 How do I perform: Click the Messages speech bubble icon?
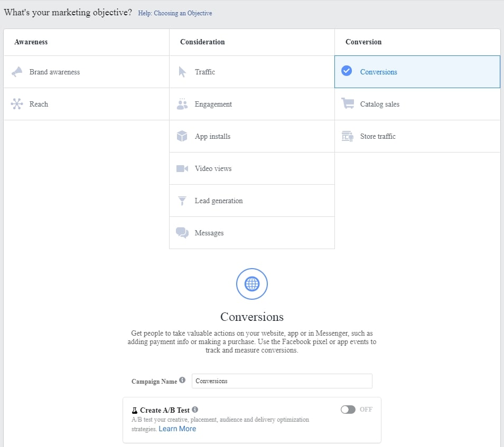[x=182, y=233]
